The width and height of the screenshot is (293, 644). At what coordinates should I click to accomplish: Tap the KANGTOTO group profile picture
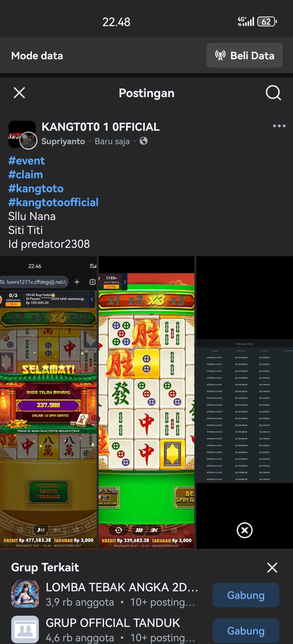click(22, 134)
